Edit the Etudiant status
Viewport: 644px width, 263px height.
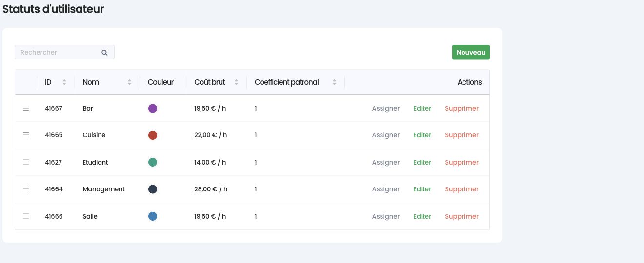(423, 162)
